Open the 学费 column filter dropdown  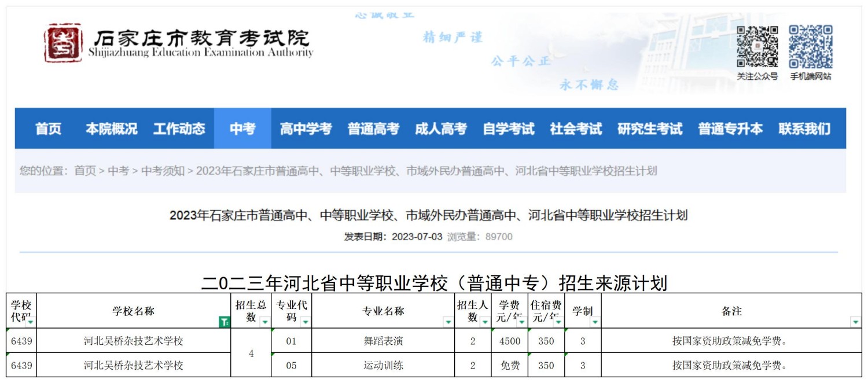click(521, 322)
